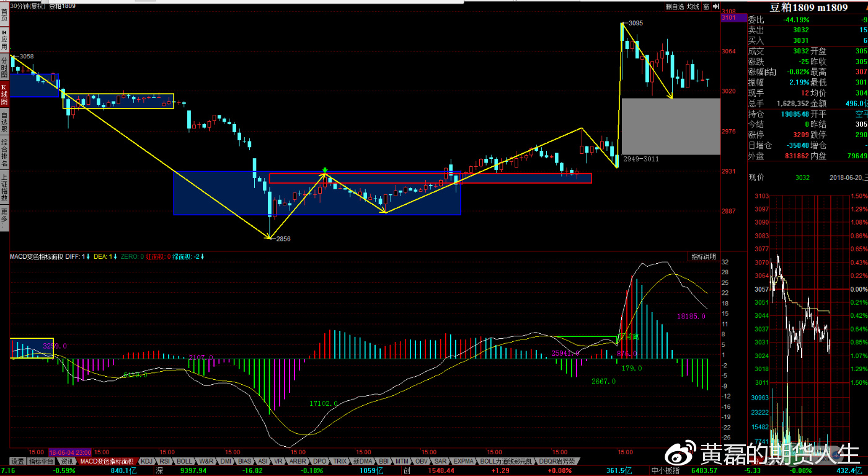Switch to the BIAS indicator tab
The image size is (868, 476).
245,461
